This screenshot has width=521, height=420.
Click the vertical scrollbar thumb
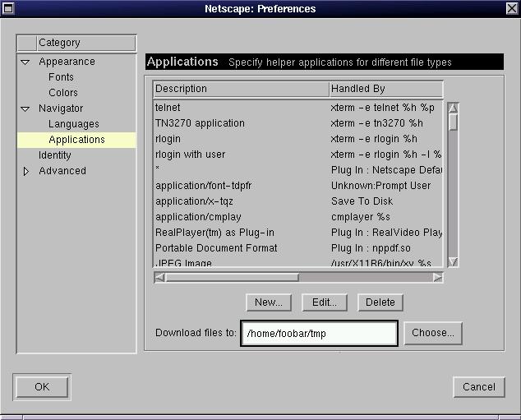pos(454,122)
